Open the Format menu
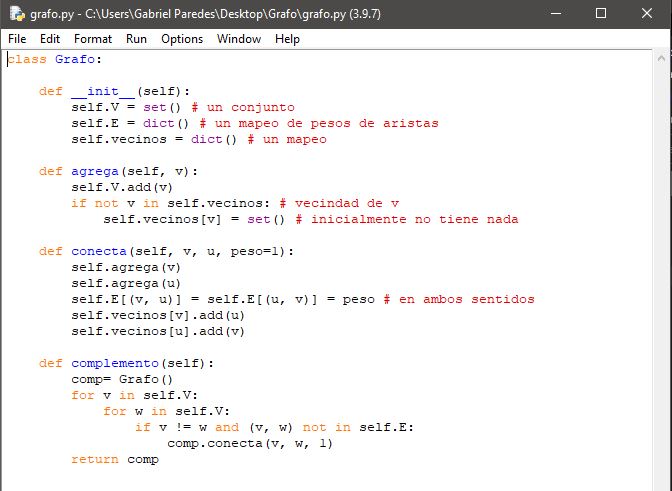The image size is (672, 491). pyautogui.click(x=93, y=39)
